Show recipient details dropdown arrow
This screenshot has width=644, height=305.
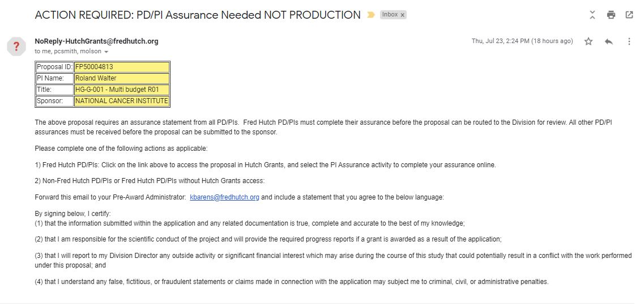106,52
